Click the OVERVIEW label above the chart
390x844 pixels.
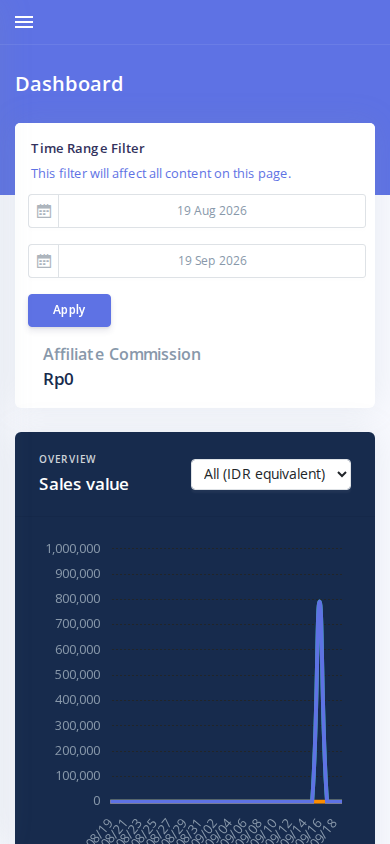point(67,459)
